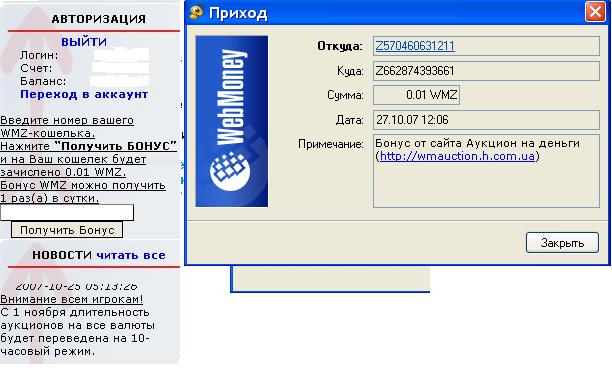Click the АВТОРИЗАЦИЯ heading
This screenshot has width=612, height=368.
(x=99, y=19)
